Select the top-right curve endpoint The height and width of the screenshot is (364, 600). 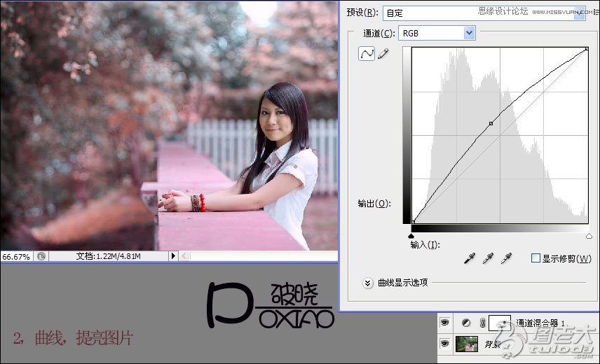click(587, 49)
